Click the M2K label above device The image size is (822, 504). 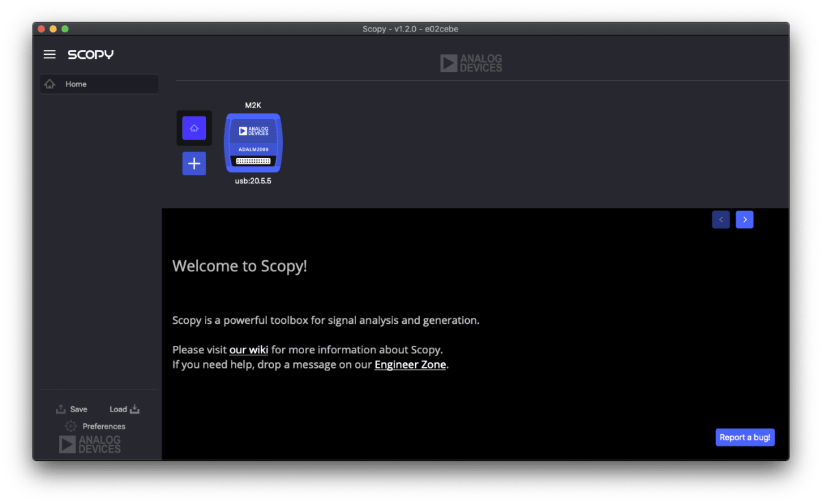tap(253, 105)
